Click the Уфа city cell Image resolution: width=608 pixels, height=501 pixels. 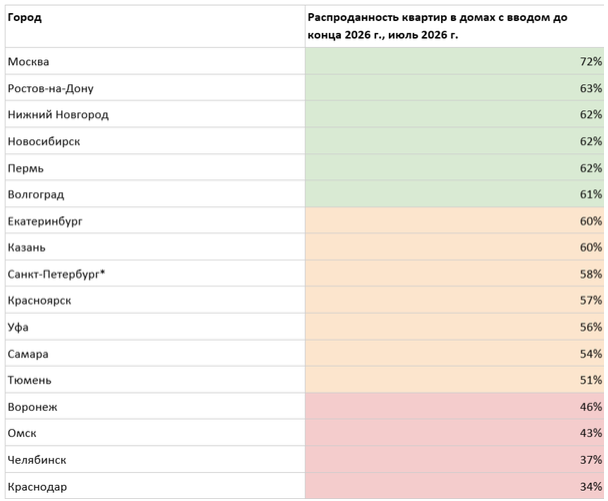pyautogui.click(x=155, y=327)
